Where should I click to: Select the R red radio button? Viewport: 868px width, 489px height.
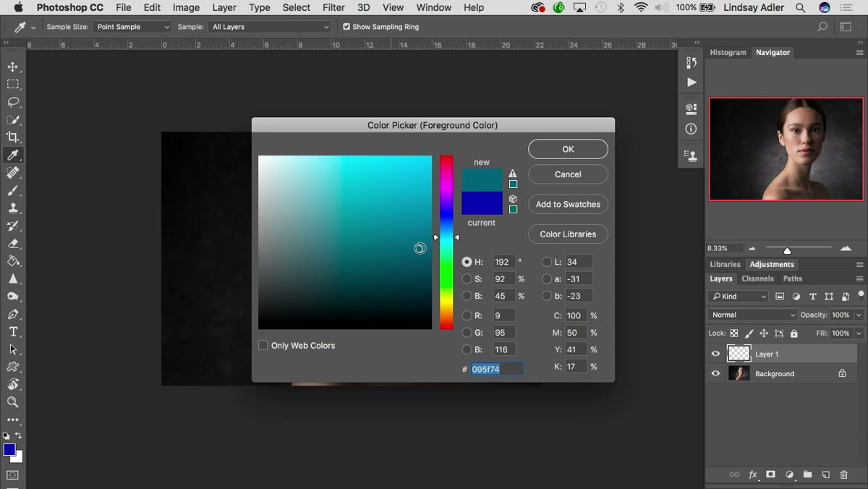tap(467, 315)
